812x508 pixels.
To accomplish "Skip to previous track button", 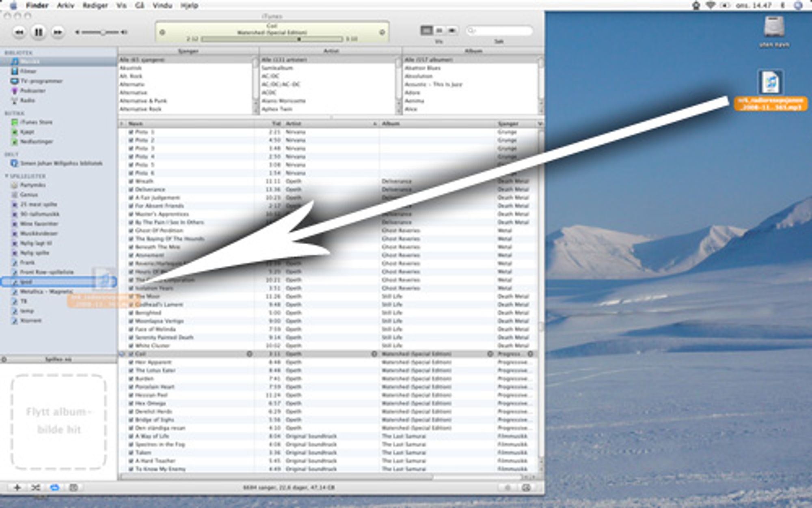I will coord(19,32).
